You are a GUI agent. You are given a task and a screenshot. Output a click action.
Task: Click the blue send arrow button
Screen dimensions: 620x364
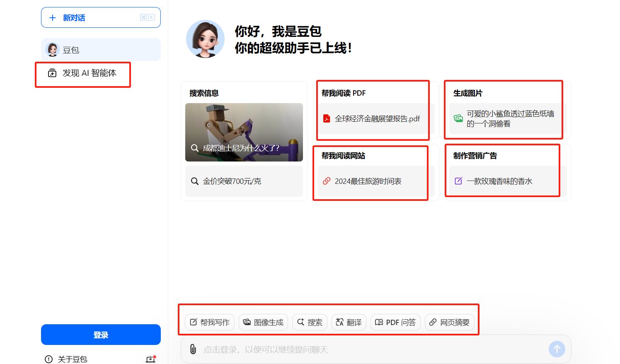click(x=557, y=349)
